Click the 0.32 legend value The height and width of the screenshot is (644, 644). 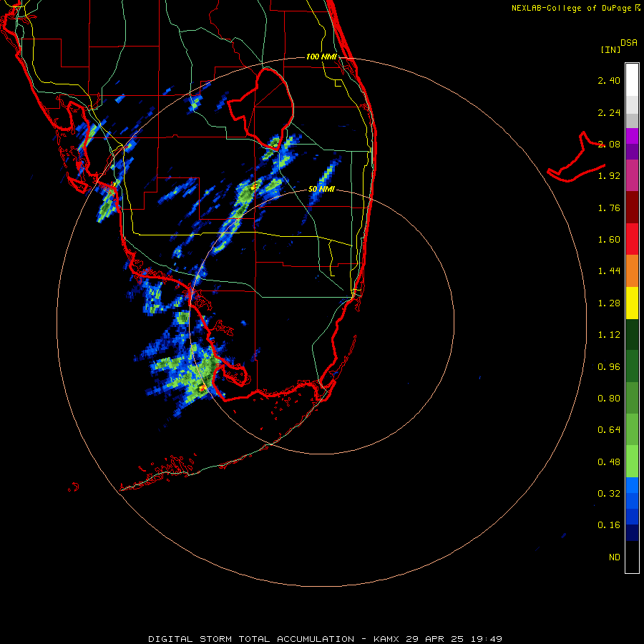pyautogui.click(x=609, y=494)
